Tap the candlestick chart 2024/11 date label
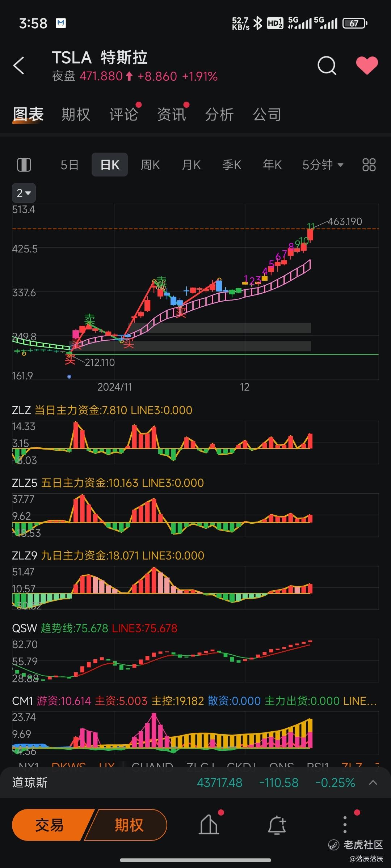This screenshot has height=868, width=391. [x=114, y=387]
